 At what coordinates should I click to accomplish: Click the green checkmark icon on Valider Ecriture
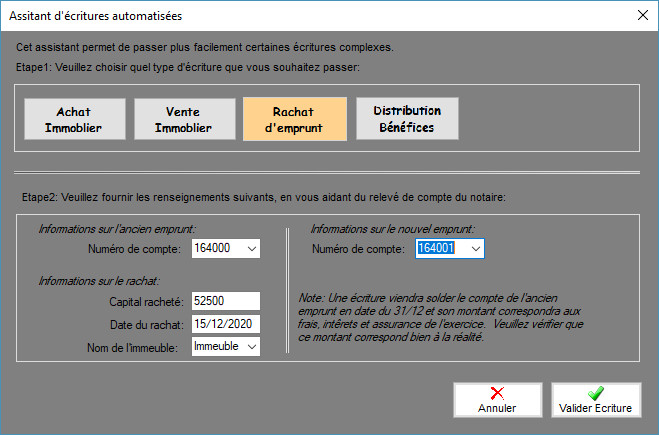coord(597,395)
